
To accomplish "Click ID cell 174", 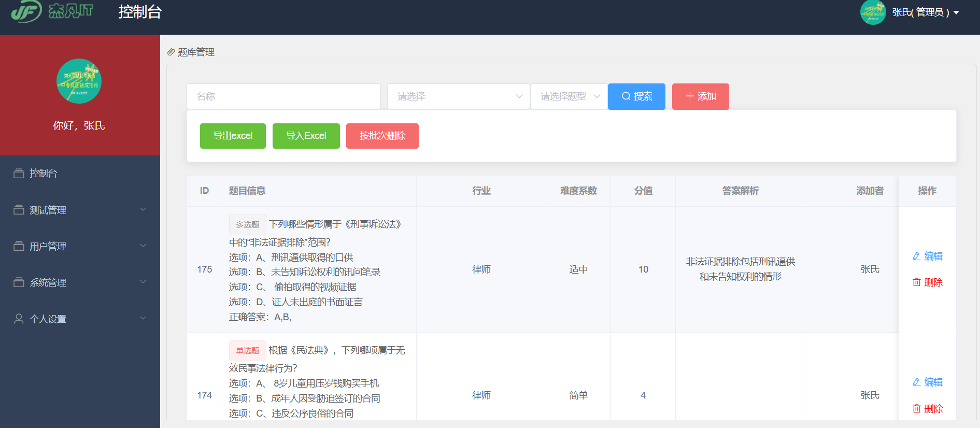I will click(205, 395).
